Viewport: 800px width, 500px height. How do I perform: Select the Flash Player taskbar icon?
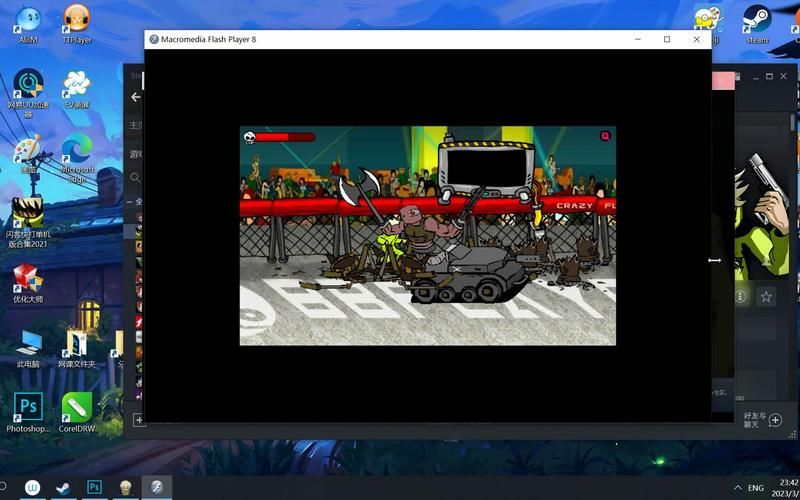tap(156, 488)
